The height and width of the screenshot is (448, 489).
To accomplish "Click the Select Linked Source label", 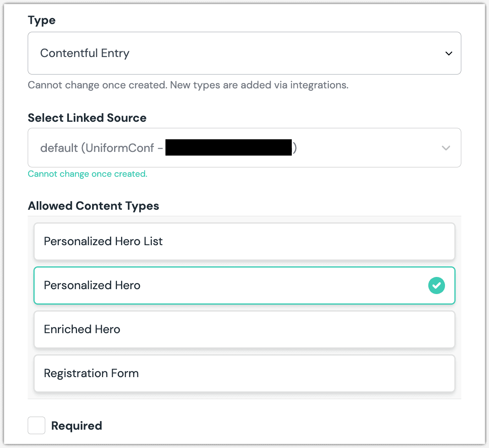I will coord(87,118).
